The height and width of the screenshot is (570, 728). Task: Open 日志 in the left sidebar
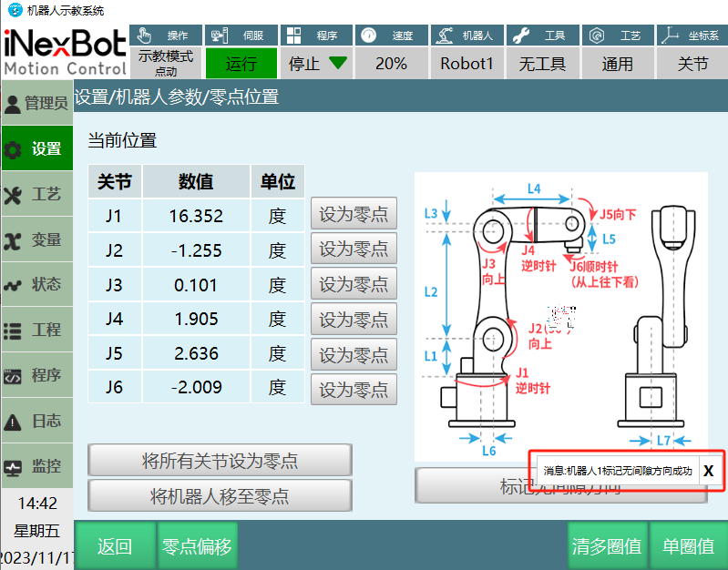tap(36, 421)
